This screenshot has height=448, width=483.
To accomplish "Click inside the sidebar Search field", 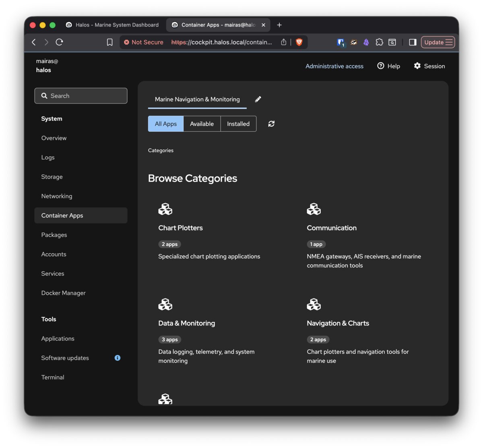I will [80, 96].
